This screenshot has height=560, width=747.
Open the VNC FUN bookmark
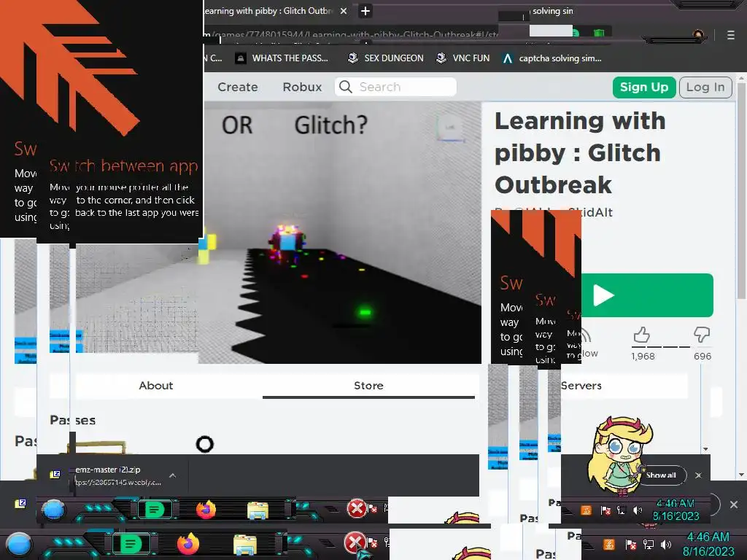pos(463,58)
